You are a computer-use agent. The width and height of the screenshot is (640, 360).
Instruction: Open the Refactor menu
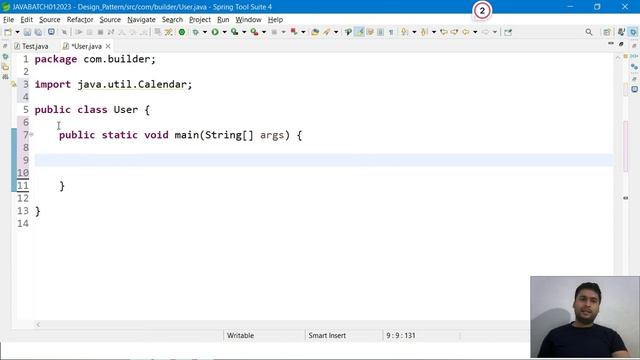pos(80,20)
